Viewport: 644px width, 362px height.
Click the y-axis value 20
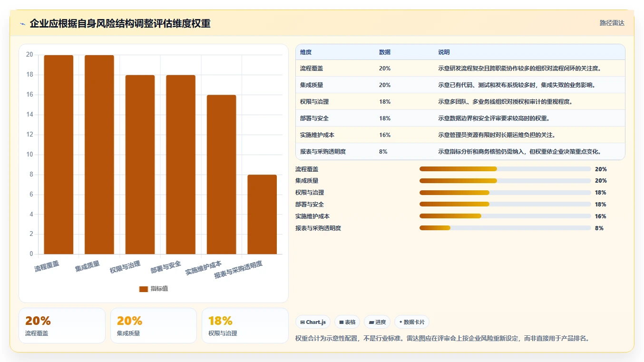[29, 55]
